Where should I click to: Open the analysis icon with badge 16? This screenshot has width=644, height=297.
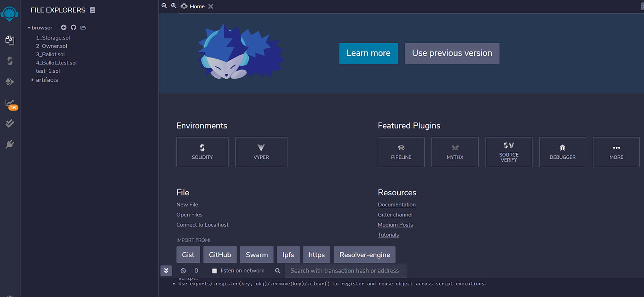pyautogui.click(x=11, y=104)
